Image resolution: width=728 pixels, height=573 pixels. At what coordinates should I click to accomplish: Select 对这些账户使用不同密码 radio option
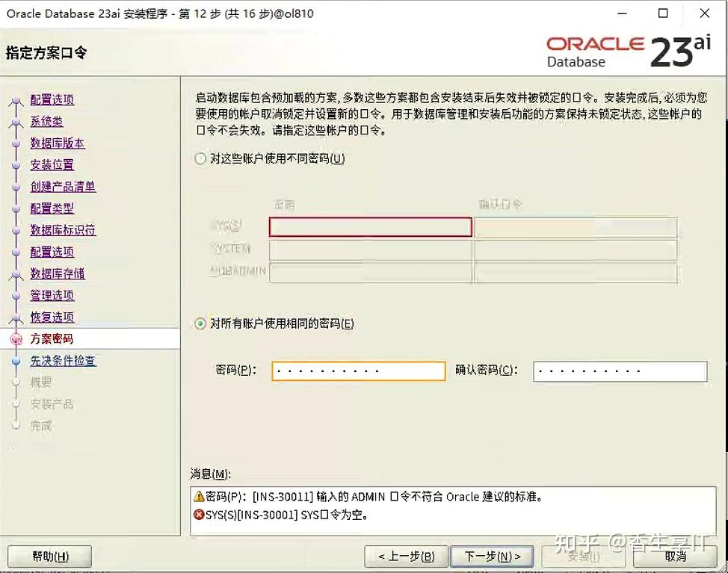199,158
